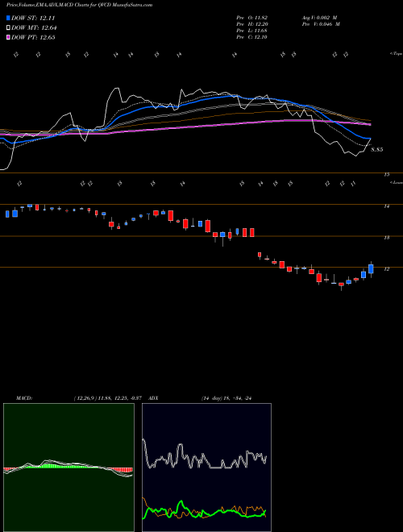Click the chart title mentioning MunafaSutra.com
Viewport: 403px width, 532px height.
click(x=79, y=5)
